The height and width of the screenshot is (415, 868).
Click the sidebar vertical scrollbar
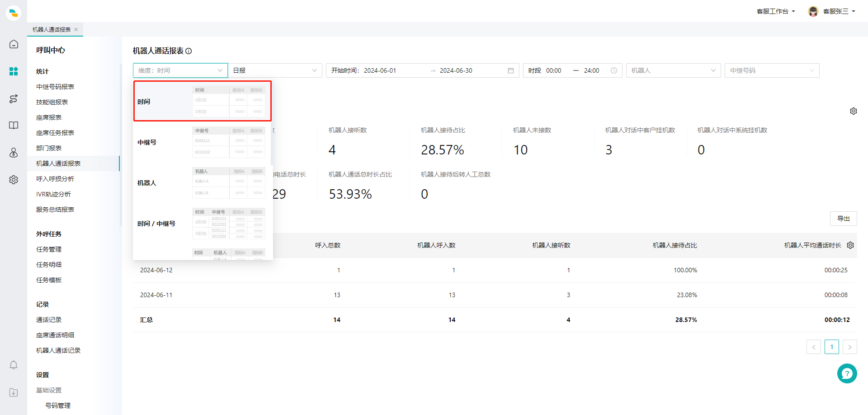click(x=121, y=145)
